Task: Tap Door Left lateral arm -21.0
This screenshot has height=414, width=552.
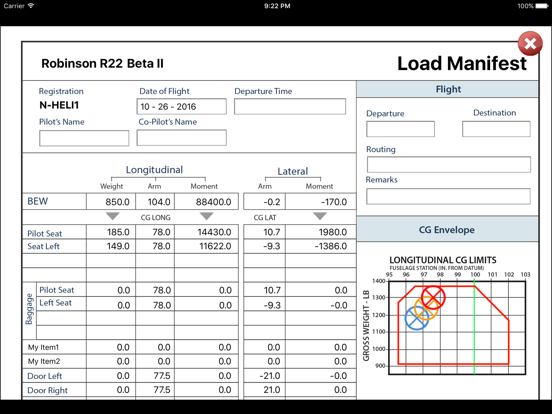Action: (x=264, y=376)
